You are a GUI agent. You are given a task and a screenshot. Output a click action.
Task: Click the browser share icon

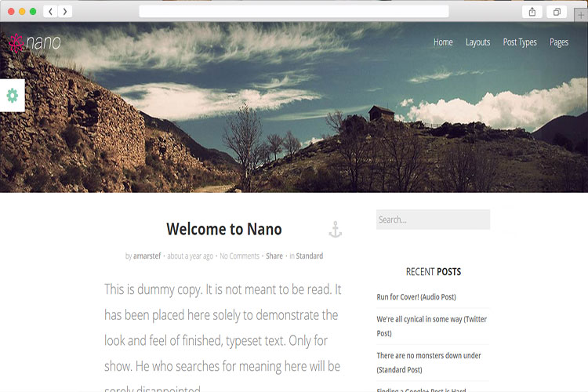click(x=532, y=12)
